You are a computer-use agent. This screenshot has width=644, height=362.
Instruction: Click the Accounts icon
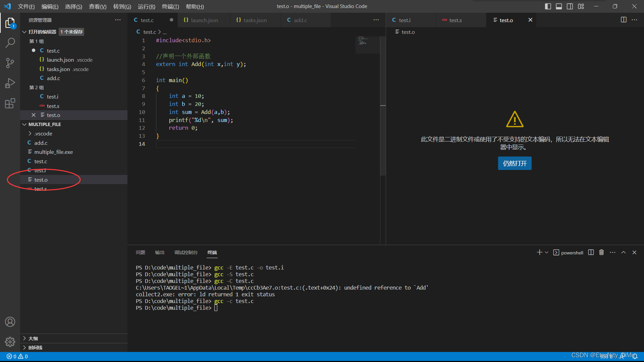10,322
